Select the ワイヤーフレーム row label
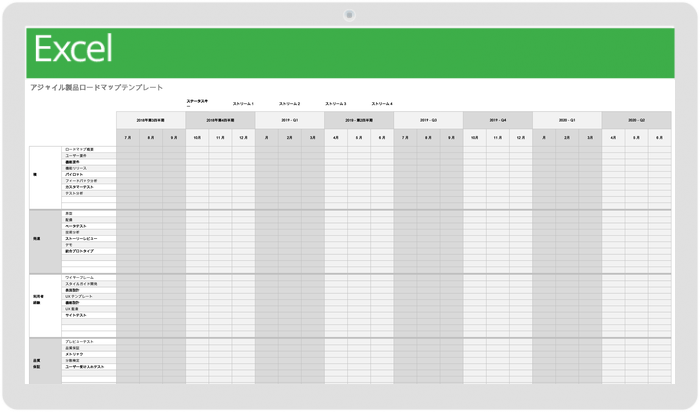The width and height of the screenshot is (700, 412). 79,277
